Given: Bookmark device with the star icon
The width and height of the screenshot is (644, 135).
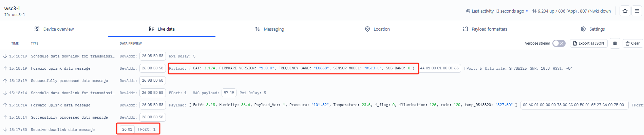Looking at the screenshot, I should point(625,11).
